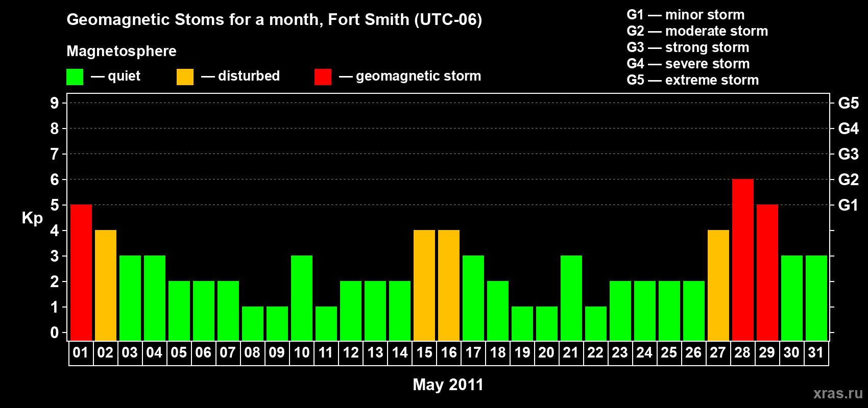
Task: Click the Kp axis value 9
Action: click(x=55, y=103)
